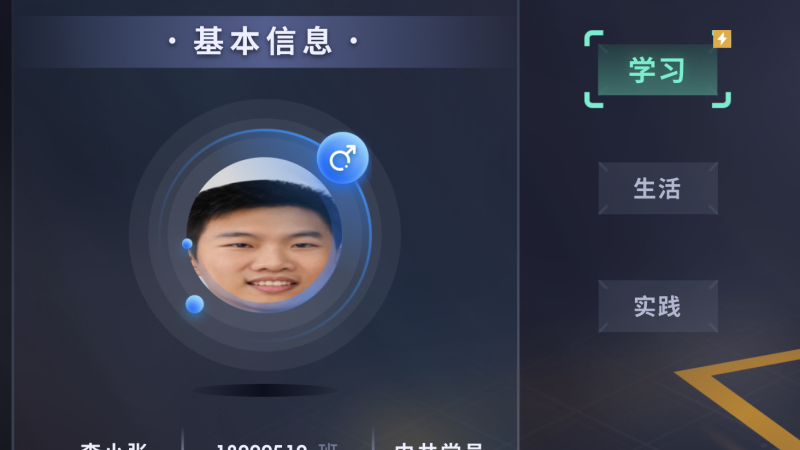This screenshot has width=800, height=450.
Task: Click the dark oval shadow beneath avatar
Action: point(264,390)
